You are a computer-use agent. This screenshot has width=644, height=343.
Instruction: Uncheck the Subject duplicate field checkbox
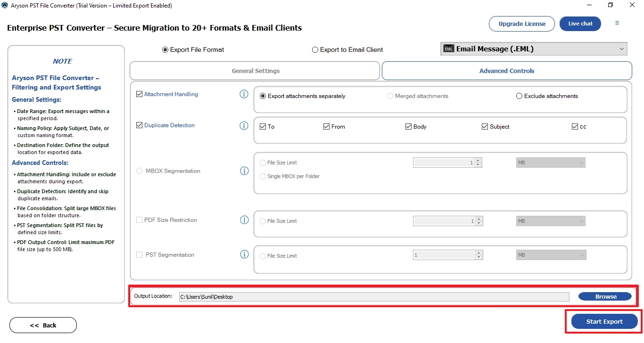pyautogui.click(x=485, y=127)
